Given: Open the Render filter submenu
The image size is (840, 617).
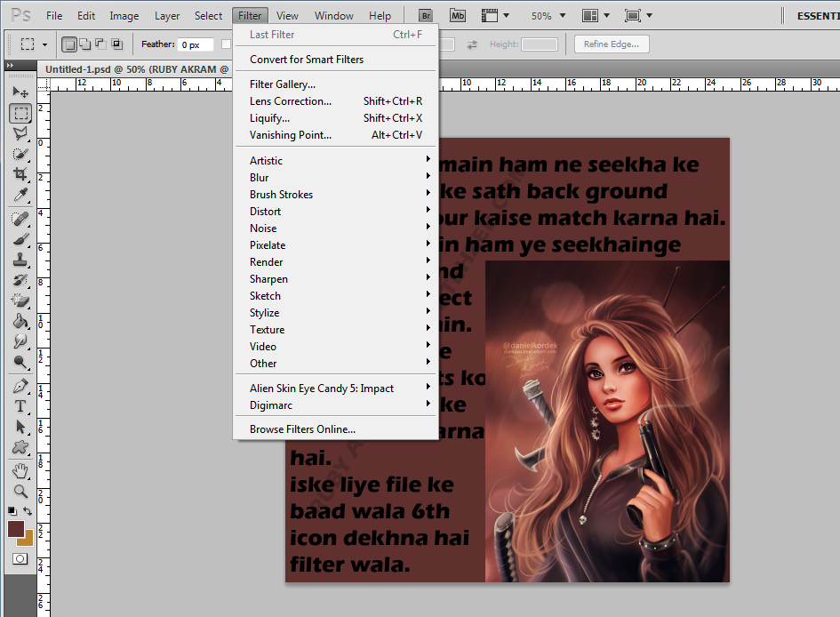Looking at the screenshot, I should point(336,262).
